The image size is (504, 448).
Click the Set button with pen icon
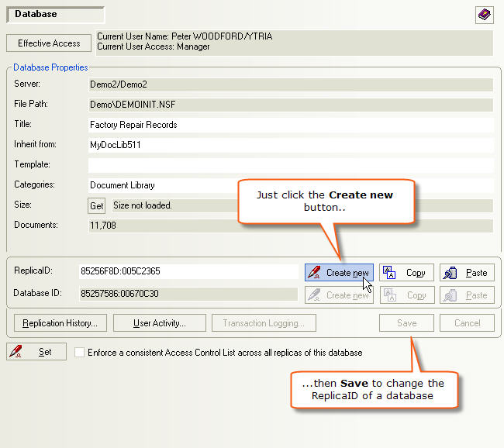point(36,352)
